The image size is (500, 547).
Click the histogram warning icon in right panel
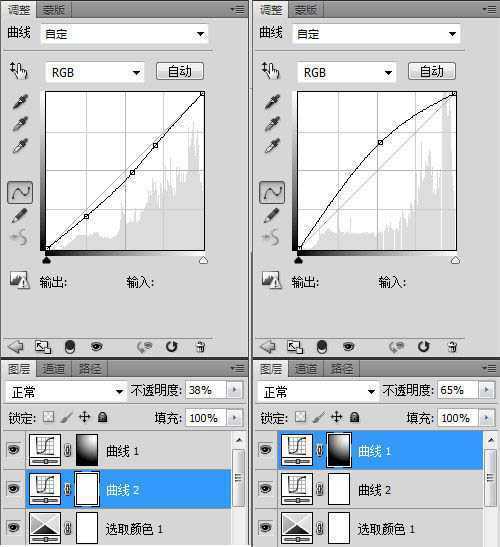coord(271,280)
